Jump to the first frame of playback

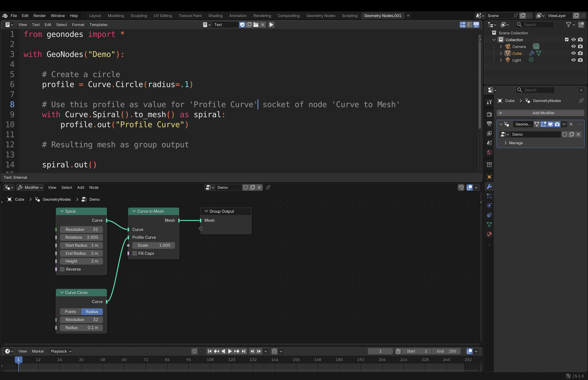210,351
